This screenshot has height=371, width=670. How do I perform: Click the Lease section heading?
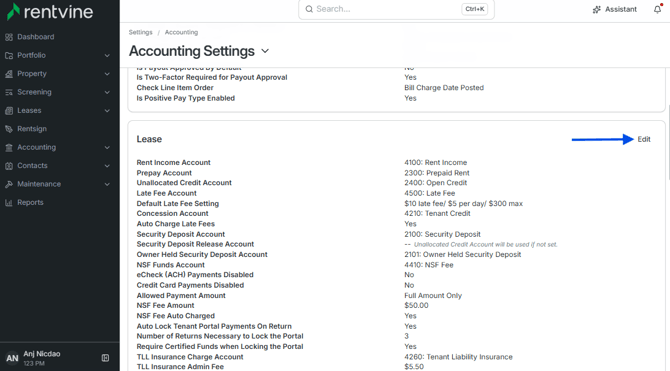click(x=149, y=139)
